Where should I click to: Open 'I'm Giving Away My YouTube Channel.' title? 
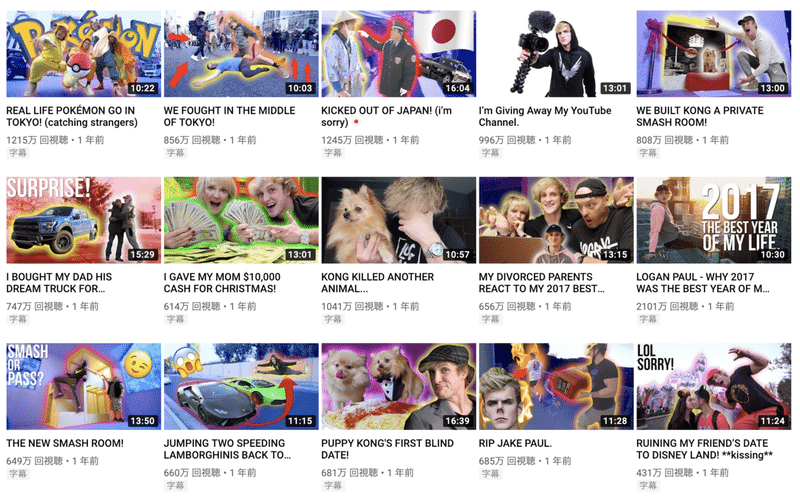click(x=544, y=116)
